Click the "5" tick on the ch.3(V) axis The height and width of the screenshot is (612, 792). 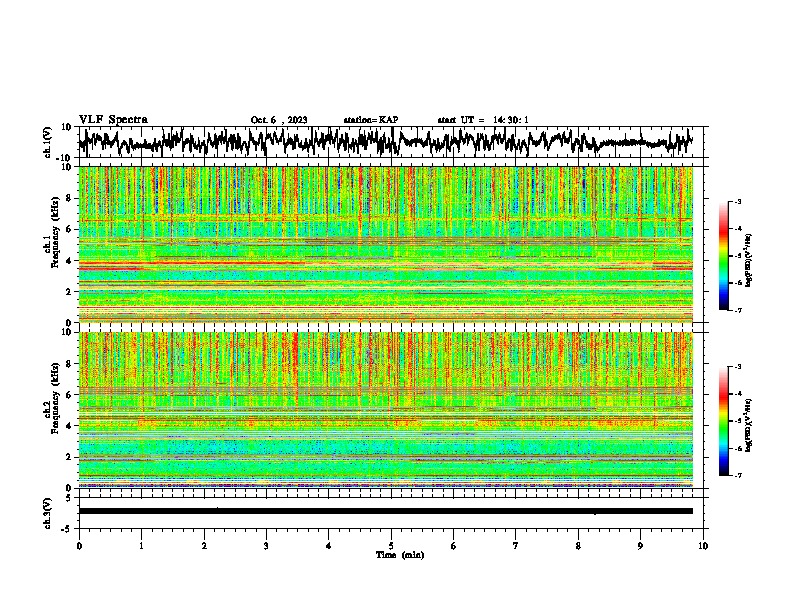(x=69, y=498)
